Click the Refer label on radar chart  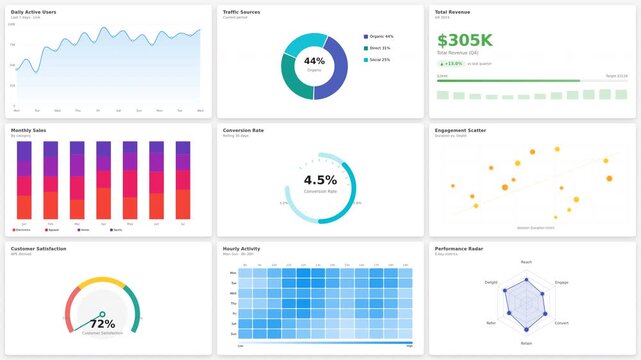tap(491, 323)
